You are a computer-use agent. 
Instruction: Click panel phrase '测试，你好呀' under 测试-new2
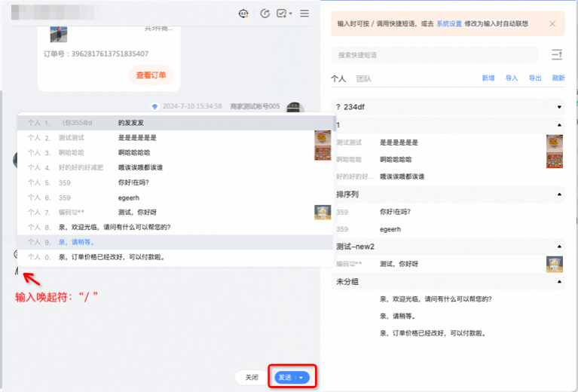(399, 264)
